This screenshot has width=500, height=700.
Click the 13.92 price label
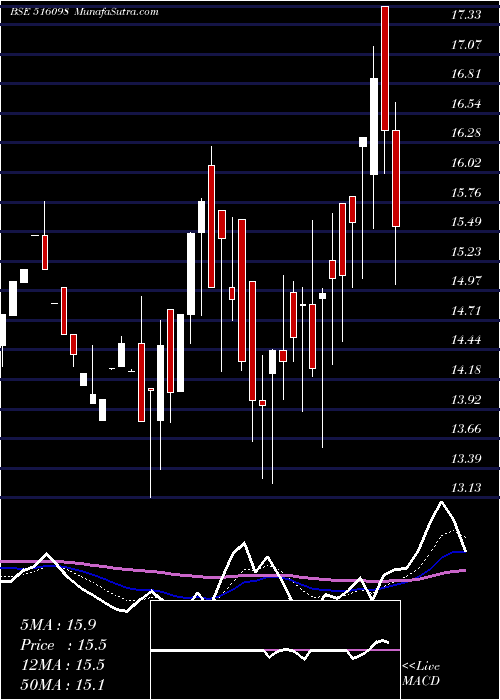coord(466,399)
